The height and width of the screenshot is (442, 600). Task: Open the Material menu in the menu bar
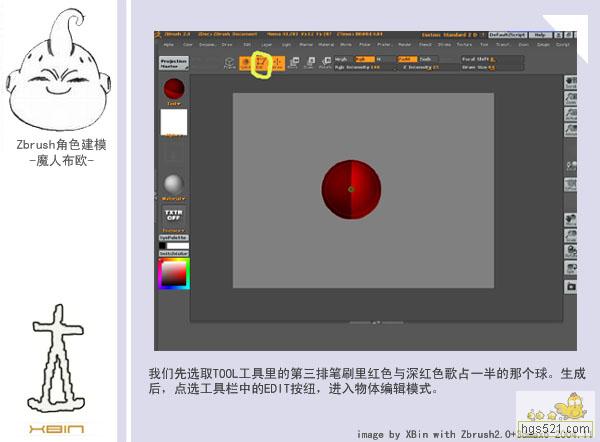tap(326, 44)
